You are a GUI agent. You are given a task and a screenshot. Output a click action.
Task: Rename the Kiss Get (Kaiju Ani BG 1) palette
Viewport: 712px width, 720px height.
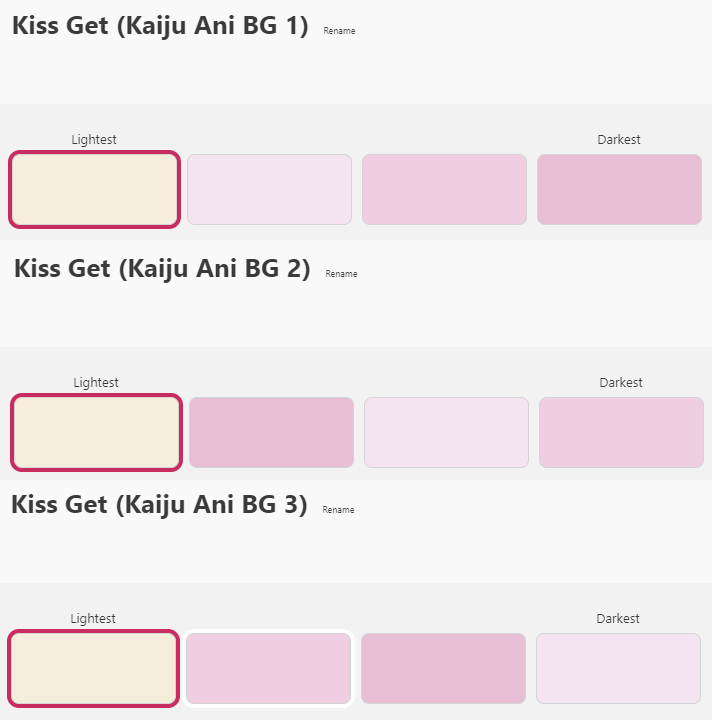339,31
